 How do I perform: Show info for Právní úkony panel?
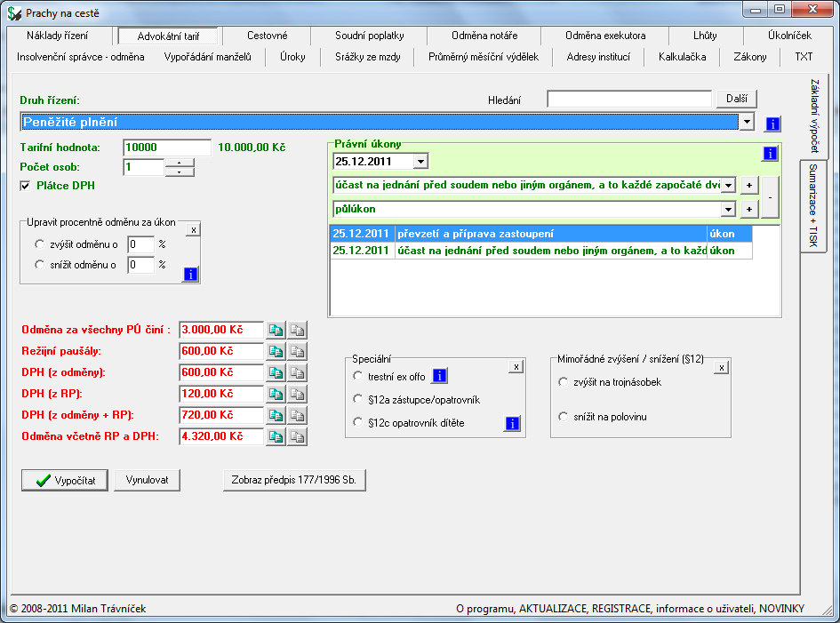pyautogui.click(x=769, y=154)
